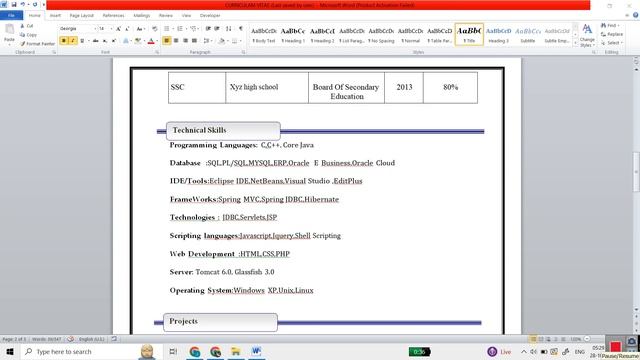Open the Bullets list dropdown arrow
This screenshot has width=640, height=360.
point(172,29)
